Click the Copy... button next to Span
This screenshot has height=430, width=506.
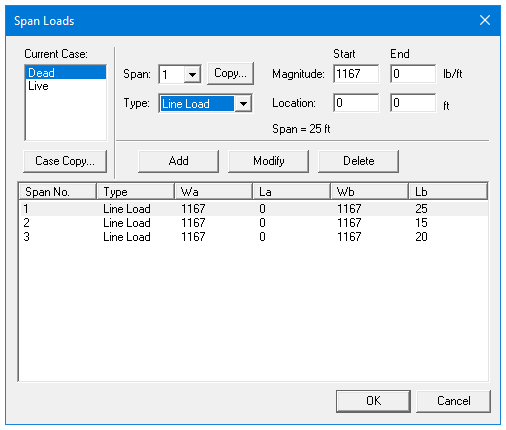click(230, 73)
